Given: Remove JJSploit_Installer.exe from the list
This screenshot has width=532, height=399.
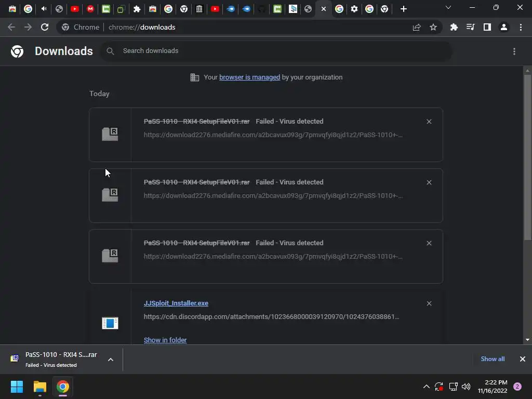Looking at the screenshot, I should (x=429, y=303).
